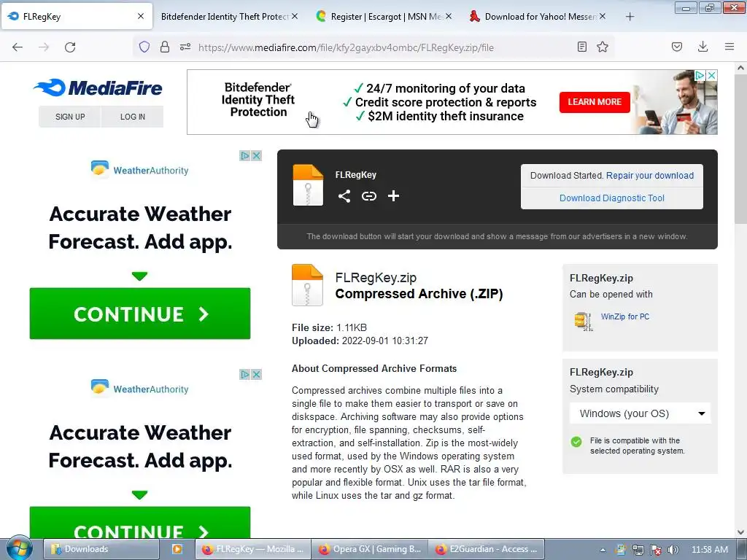This screenshot has width=747, height=560.
Task: Click the Uploaded date 2022-09-01 text
Action: coord(360,341)
